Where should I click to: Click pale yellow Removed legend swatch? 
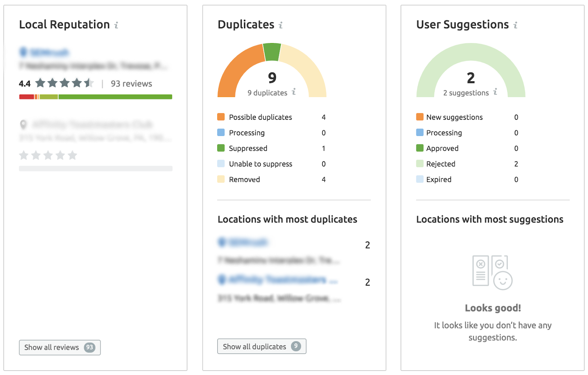[221, 179]
